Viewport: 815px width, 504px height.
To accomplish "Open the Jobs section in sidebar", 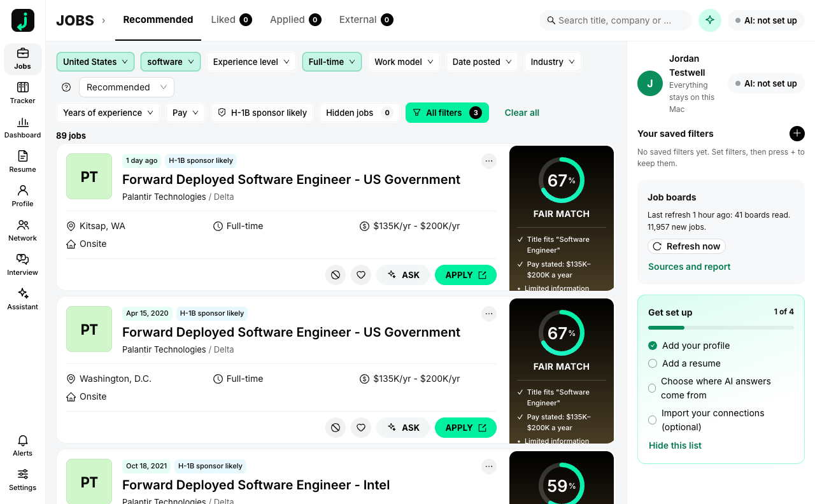I will point(23,59).
